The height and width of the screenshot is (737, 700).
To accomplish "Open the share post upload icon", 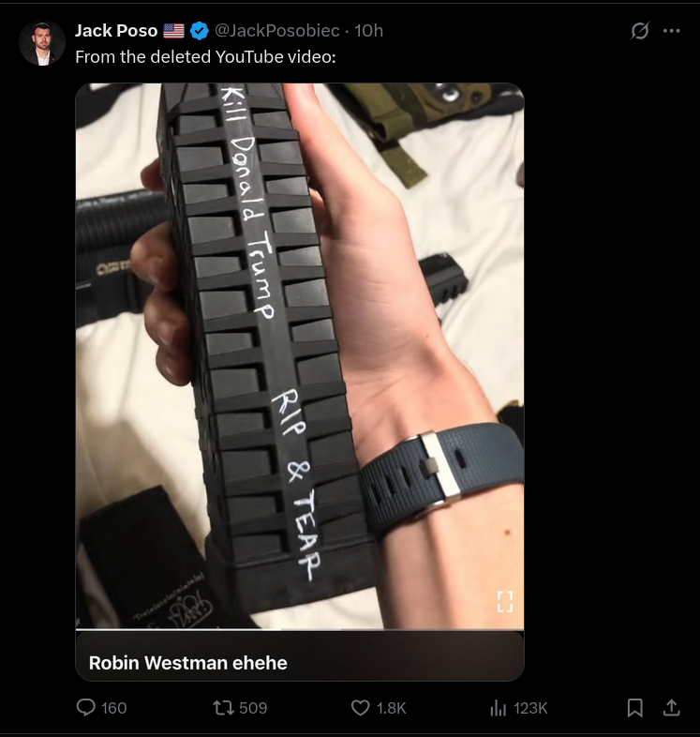I will click(x=671, y=707).
